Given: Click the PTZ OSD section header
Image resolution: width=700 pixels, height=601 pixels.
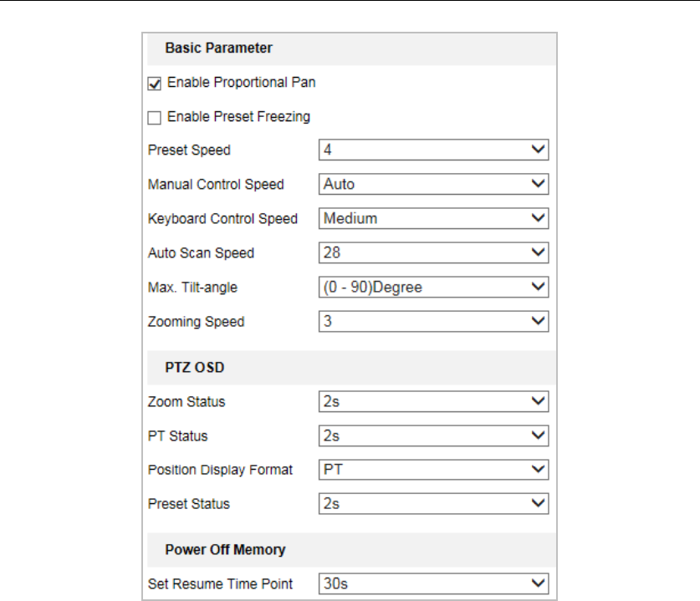Looking at the screenshot, I should [x=195, y=367].
